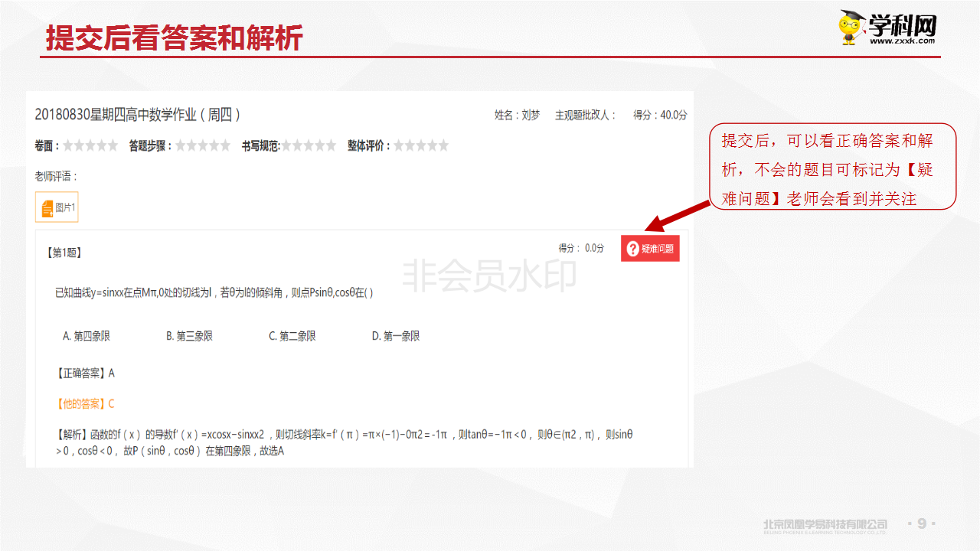The image size is (980, 551).
Task: Select option C. 第二象限
Action: pos(292,336)
